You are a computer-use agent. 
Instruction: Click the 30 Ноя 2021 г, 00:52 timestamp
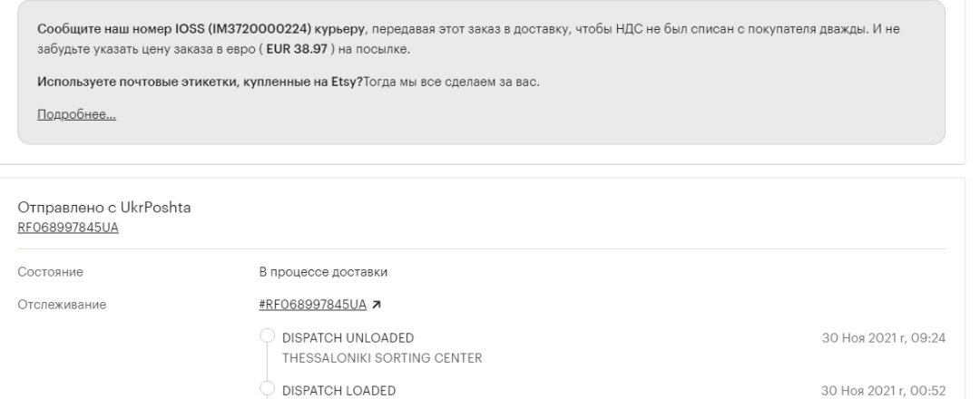883,391
